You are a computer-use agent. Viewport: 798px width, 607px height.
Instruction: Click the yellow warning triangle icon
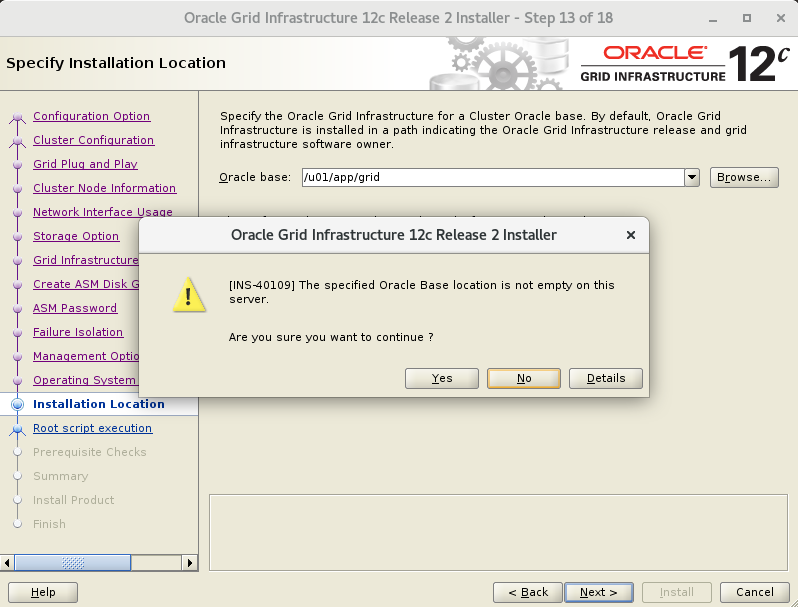pos(189,295)
